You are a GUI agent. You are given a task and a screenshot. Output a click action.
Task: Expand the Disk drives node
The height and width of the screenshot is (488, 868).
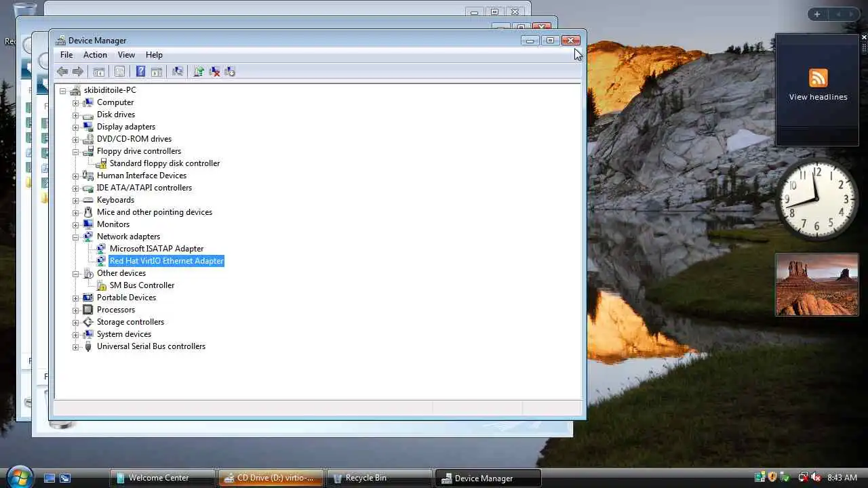[76, 115]
